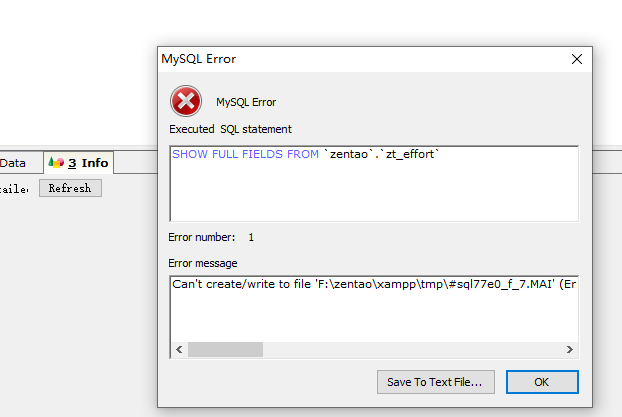Click the colorful Info tab icon
Screen dimensions: 622x417
pyautogui.click(x=57, y=162)
